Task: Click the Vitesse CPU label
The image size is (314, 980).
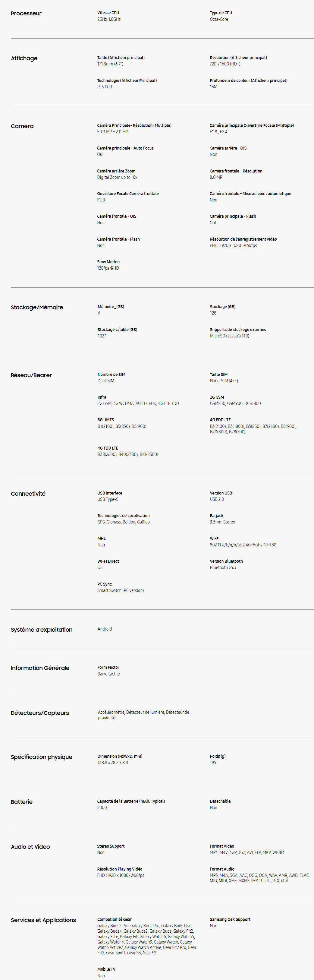Action: (x=108, y=13)
